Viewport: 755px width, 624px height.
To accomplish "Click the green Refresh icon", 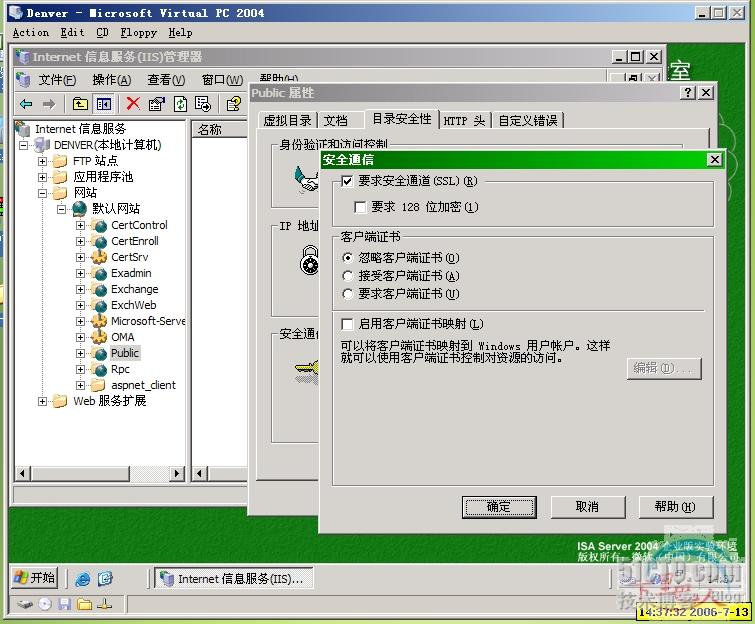I will coord(180,104).
